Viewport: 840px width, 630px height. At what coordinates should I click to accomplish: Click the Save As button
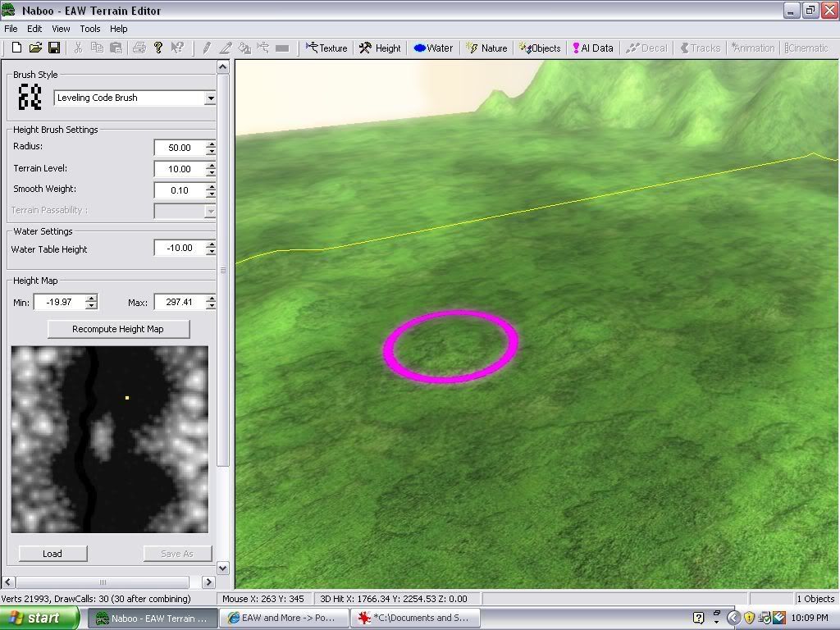tap(177, 554)
